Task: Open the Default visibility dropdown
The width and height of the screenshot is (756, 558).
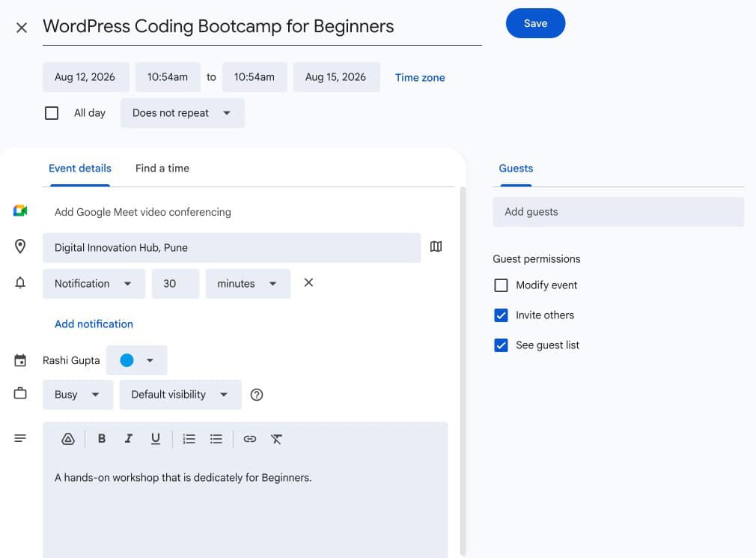Action: click(x=180, y=395)
